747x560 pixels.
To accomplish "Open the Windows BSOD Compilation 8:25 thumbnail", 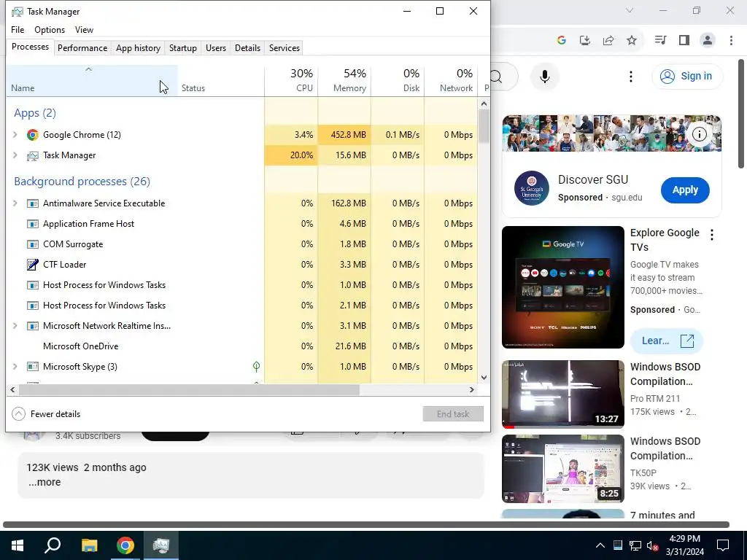I will tap(563, 469).
